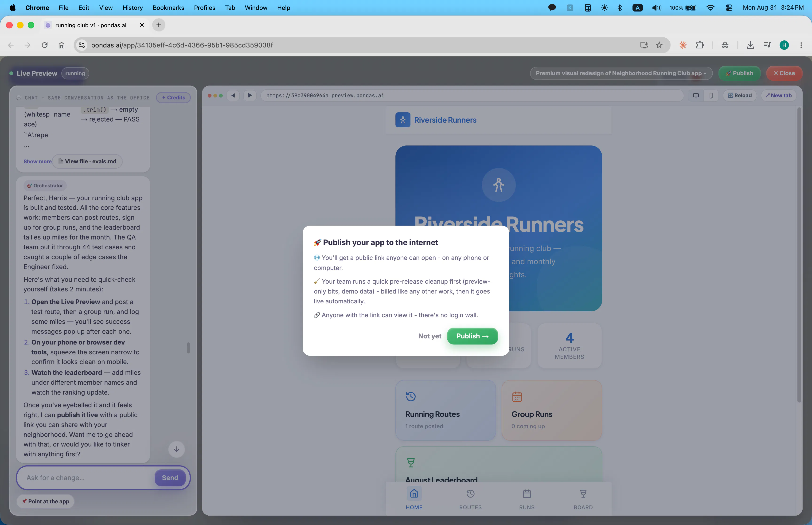Select the HOME tab in app navigation

pyautogui.click(x=414, y=498)
